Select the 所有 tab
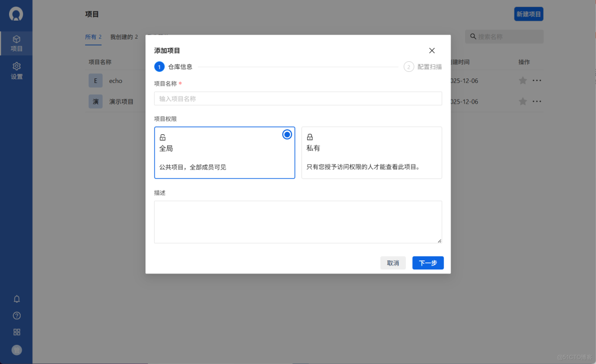Screen dimensions: 596x364 (x=93, y=36)
